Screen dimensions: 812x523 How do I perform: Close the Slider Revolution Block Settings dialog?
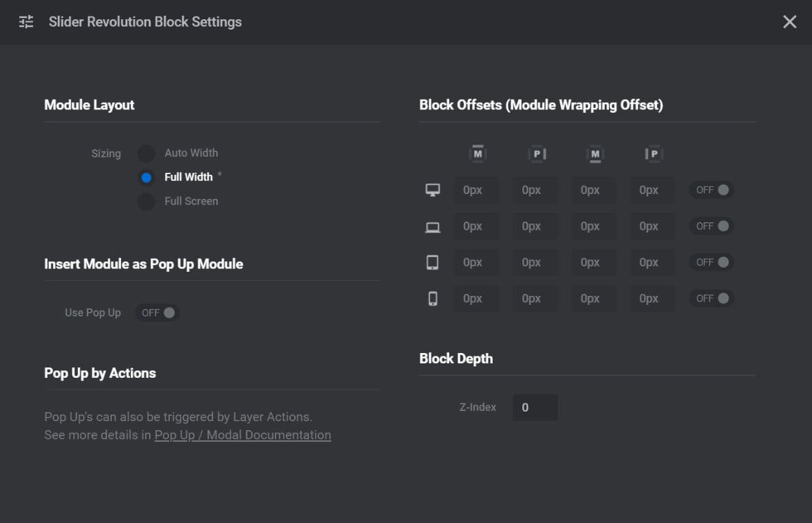[789, 22]
